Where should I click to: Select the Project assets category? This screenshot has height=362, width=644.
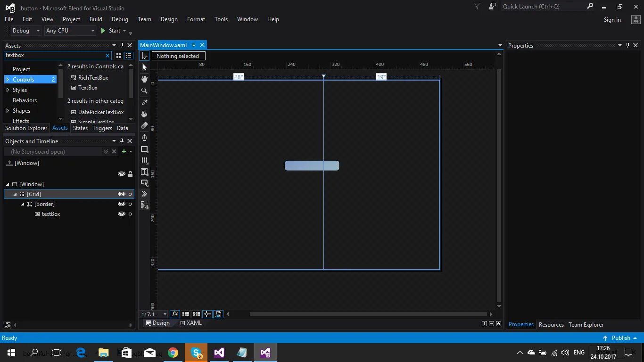(21, 69)
